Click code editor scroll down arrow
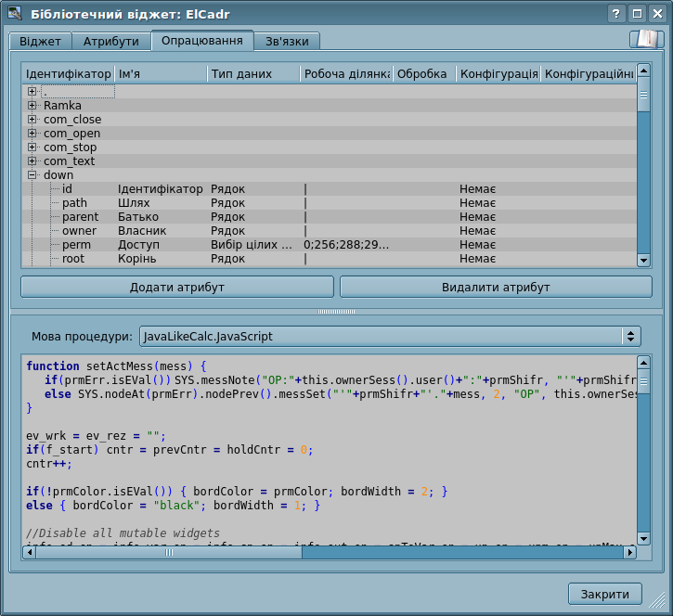 coord(644,538)
